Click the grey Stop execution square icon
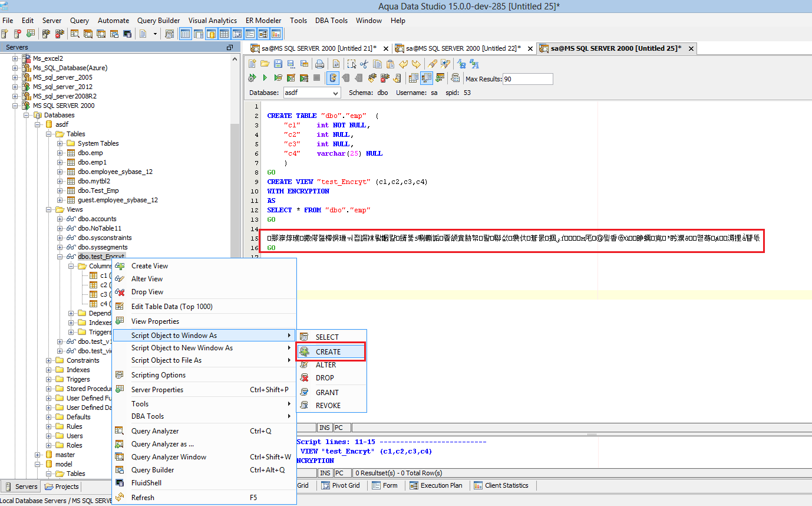Viewport: 812px width, 506px height. pos(316,78)
